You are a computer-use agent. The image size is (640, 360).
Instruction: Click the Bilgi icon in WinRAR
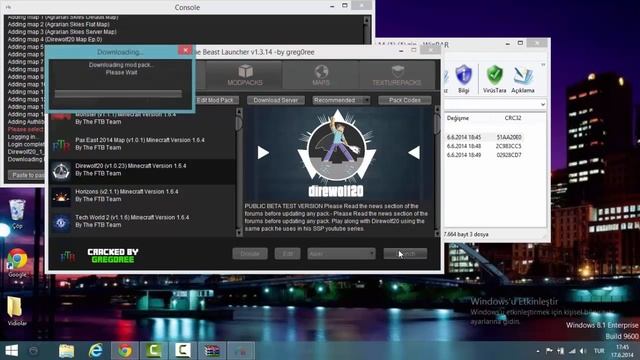[463, 78]
